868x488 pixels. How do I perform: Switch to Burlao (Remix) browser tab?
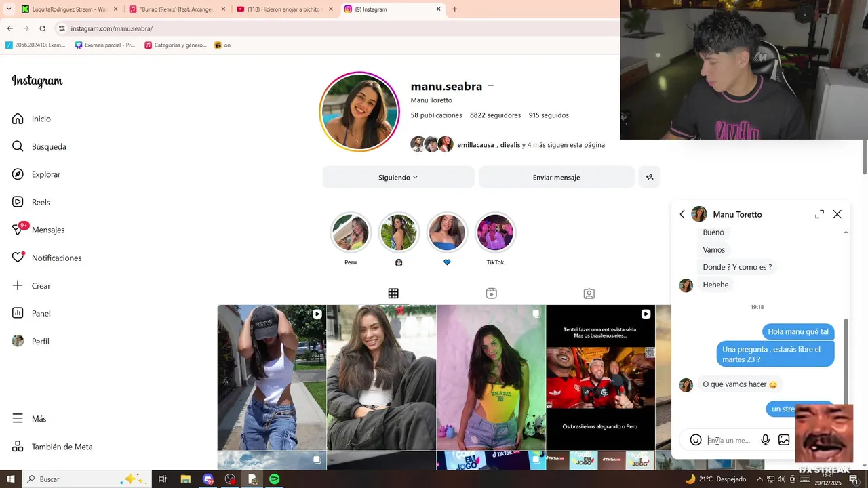tap(176, 9)
